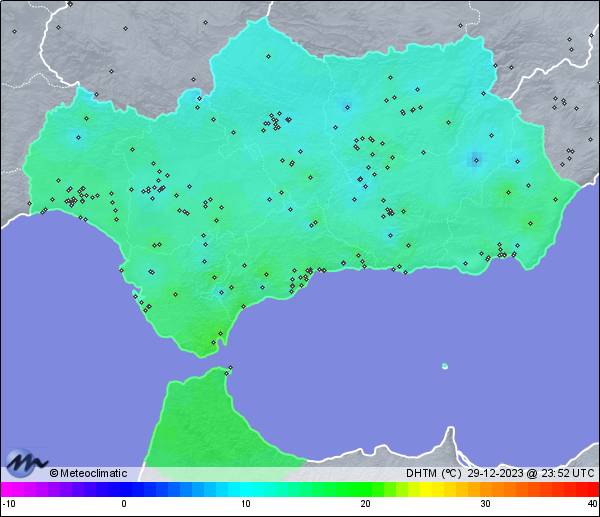
Task: Click the 10 value on temperature scale
Action: pos(246,504)
